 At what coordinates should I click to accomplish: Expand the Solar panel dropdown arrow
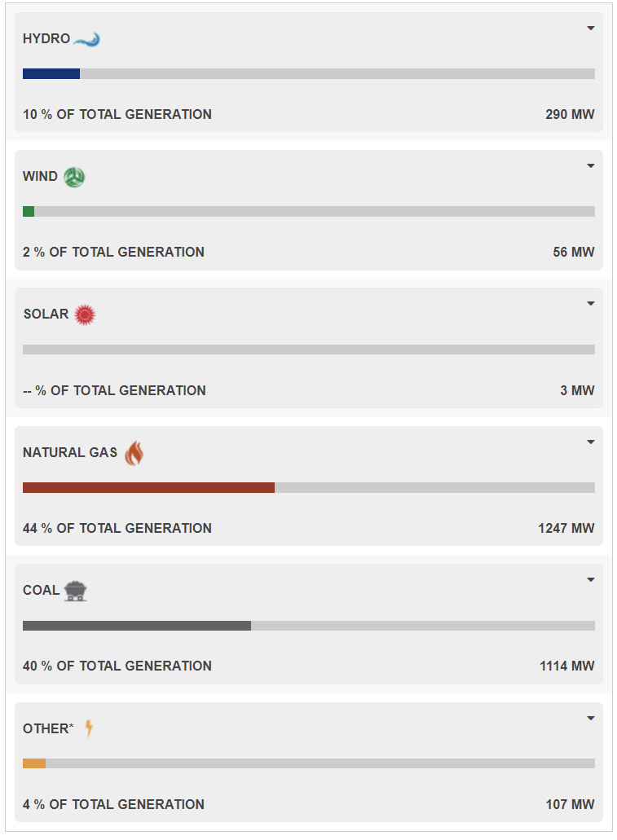[x=591, y=304]
